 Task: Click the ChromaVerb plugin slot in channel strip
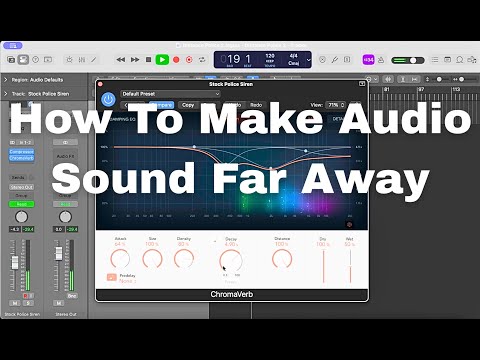(22, 158)
